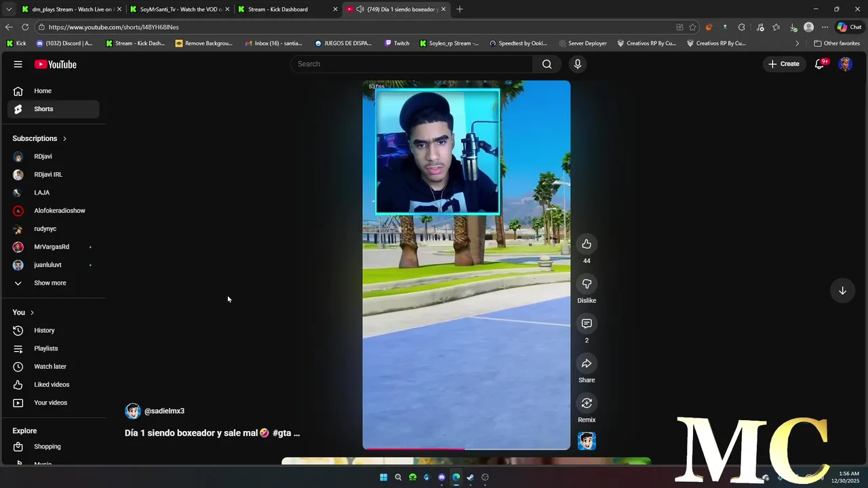The width and height of the screenshot is (868, 488).
Task: Start voice search with the microphone icon
Action: (x=577, y=64)
